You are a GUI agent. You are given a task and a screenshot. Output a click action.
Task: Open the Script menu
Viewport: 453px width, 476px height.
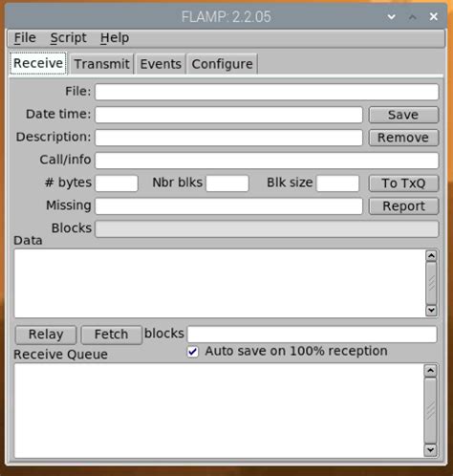(x=68, y=38)
